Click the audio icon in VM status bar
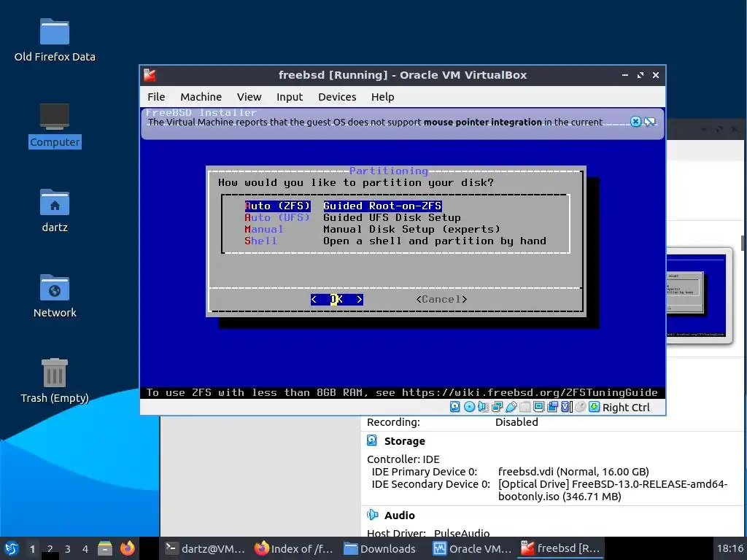 point(483,407)
